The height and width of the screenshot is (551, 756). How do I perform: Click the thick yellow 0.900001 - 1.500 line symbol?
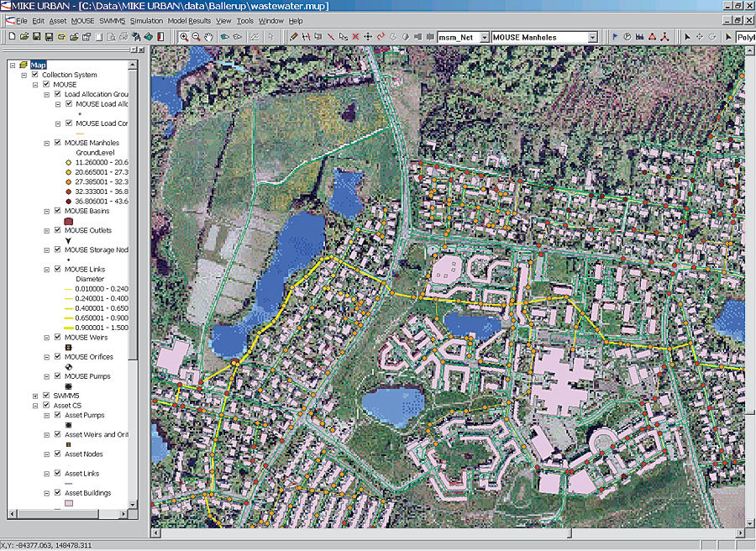(x=69, y=328)
